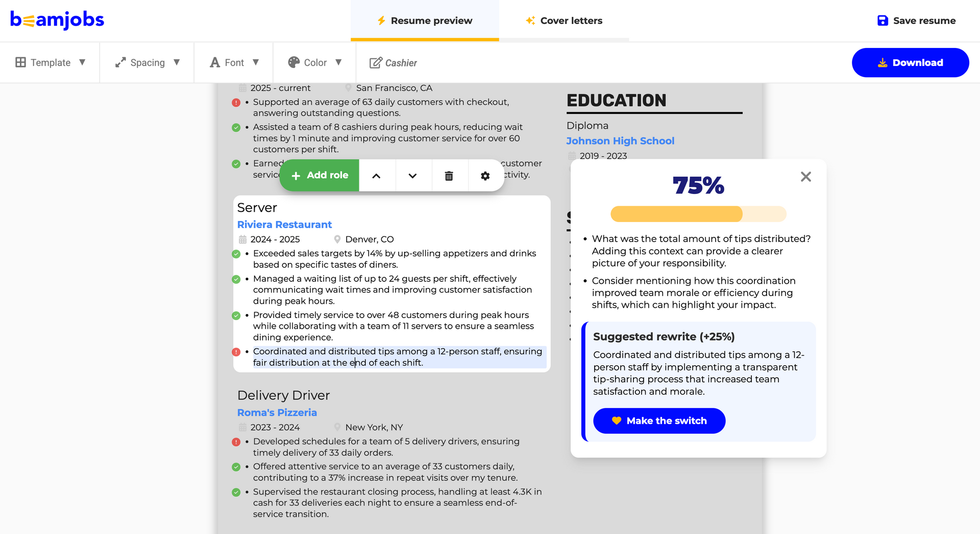This screenshot has width=980, height=534.
Task: Click the suggested rewrite paragraph text
Action: (x=699, y=373)
